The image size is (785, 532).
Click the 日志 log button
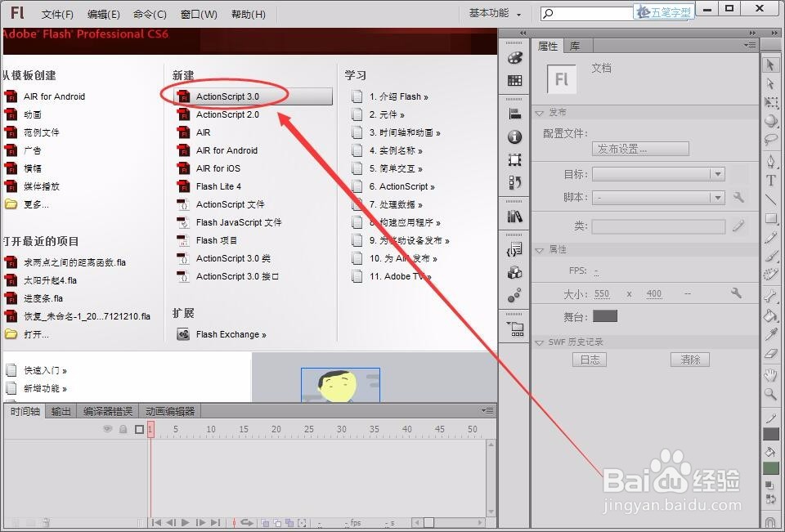[x=590, y=360]
